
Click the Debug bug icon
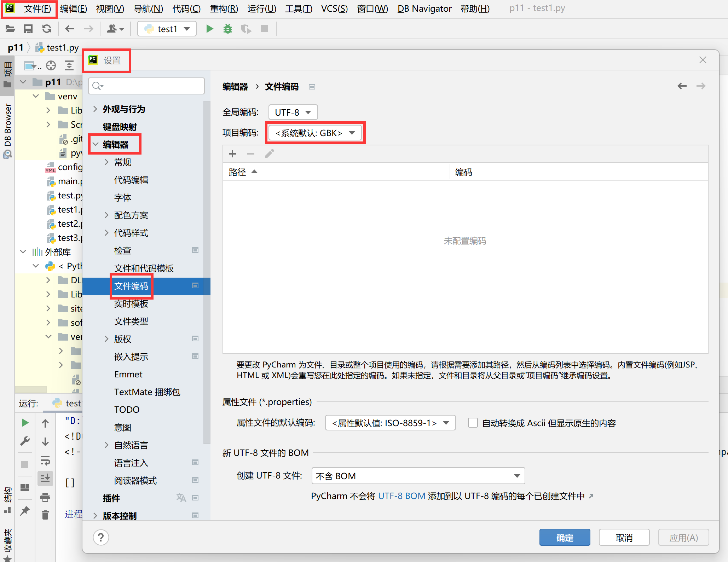tap(228, 29)
